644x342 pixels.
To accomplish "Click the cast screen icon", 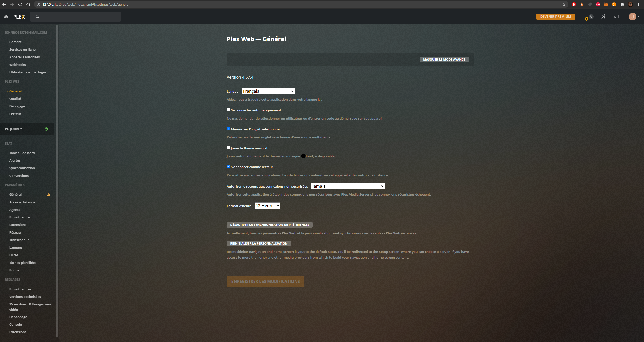I will [x=616, y=17].
